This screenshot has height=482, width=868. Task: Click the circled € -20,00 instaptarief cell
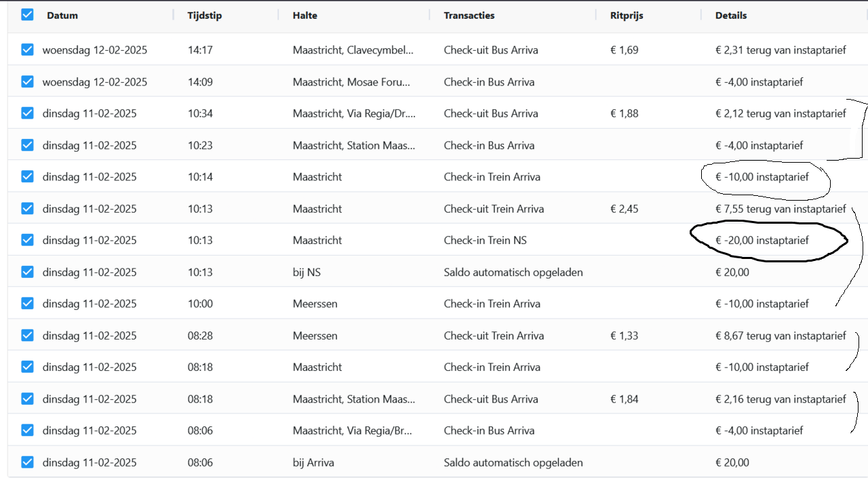(762, 240)
